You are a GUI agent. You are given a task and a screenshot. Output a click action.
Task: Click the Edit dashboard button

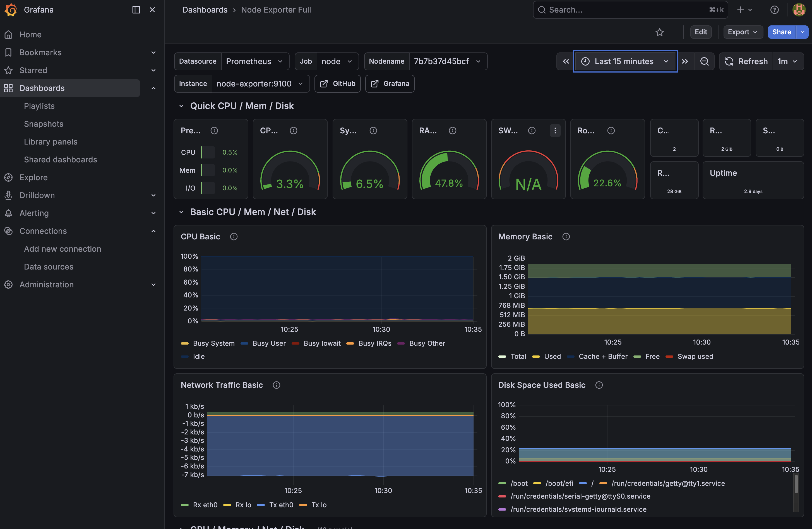coord(701,32)
